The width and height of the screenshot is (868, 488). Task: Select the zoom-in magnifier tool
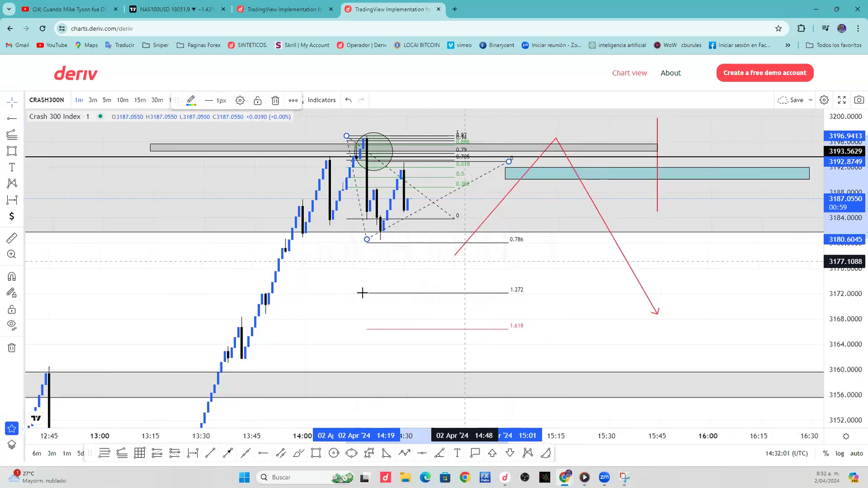coord(12,254)
